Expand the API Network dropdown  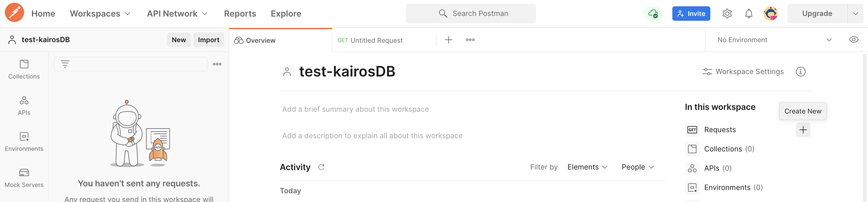click(177, 14)
